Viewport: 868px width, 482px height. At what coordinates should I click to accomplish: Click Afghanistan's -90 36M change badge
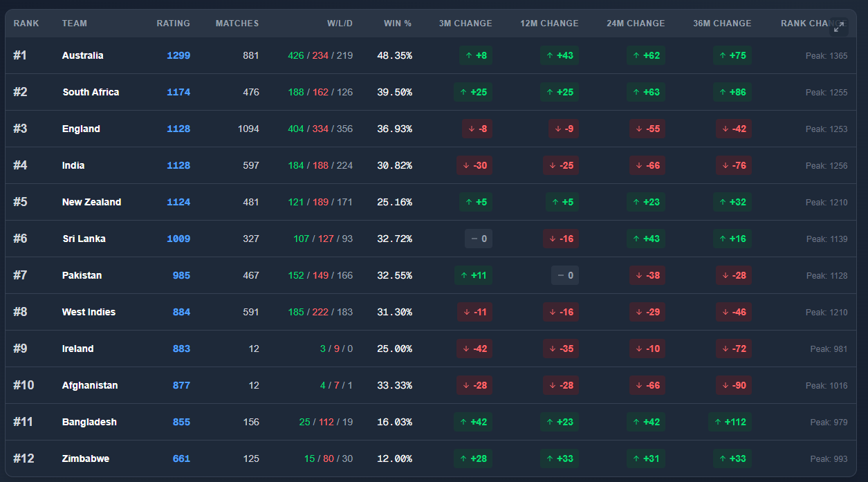pyautogui.click(x=734, y=385)
